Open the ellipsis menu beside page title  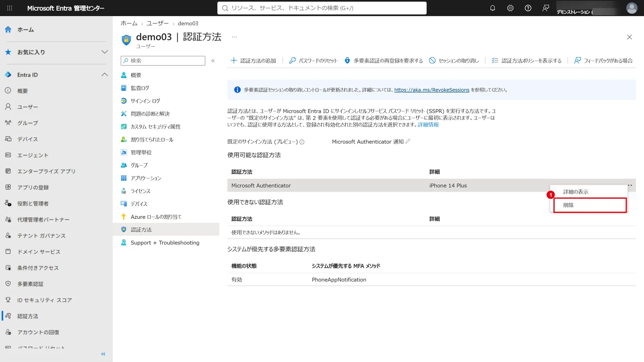pos(234,37)
